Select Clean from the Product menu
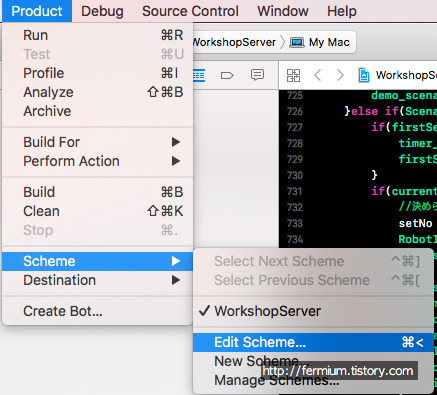The image size is (437, 395). (x=97, y=211)
